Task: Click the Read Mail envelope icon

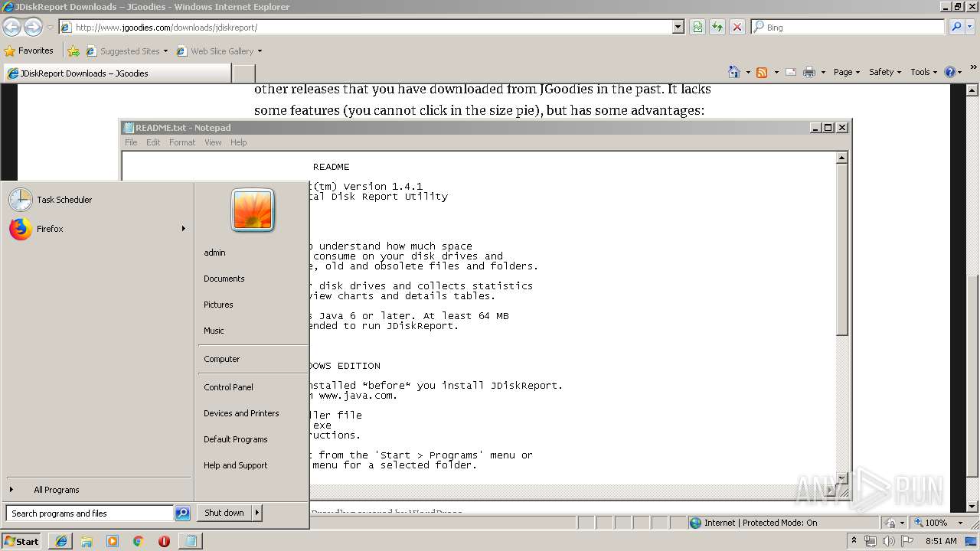Action: point(790,72)
